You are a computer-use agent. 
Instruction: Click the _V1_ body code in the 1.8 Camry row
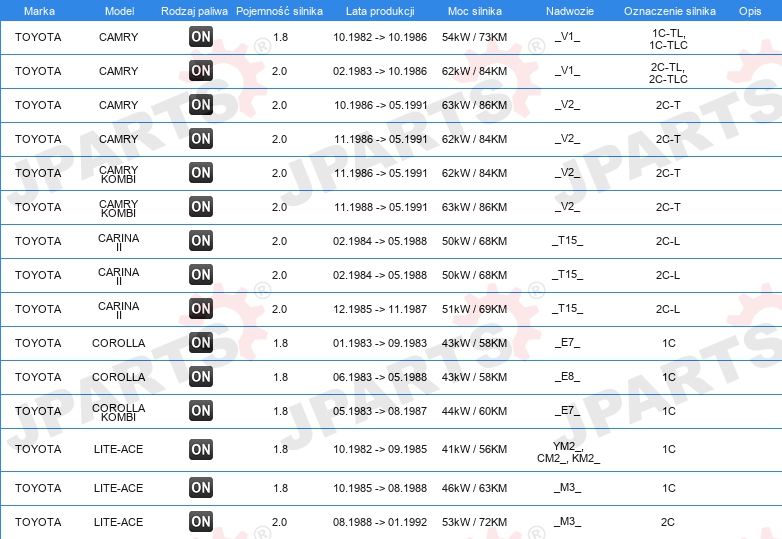click(568, 36)
